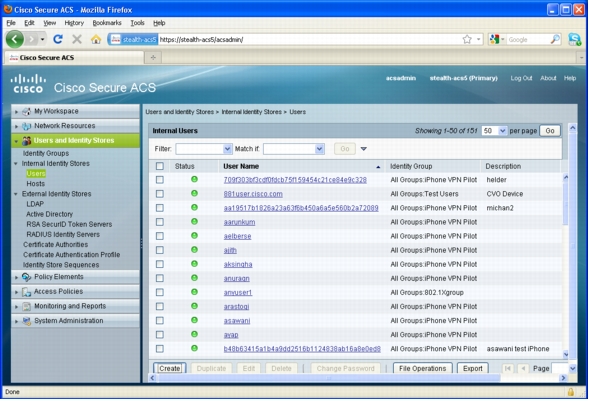This screenshot has width=589, height=401.
Task: Click the horizontal scrollbar at table bottom
Action: pos(328,378)
